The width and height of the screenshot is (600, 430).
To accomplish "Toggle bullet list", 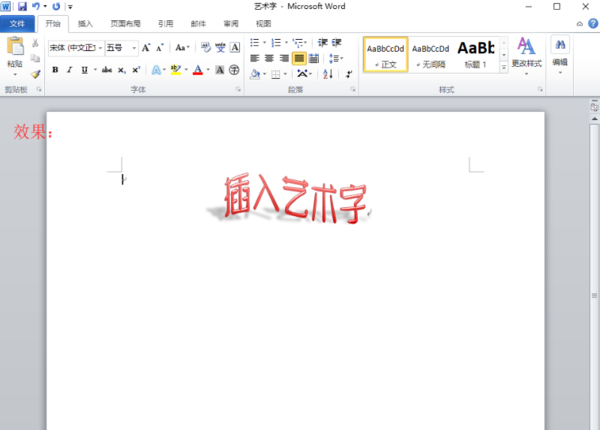I will 255,42.
